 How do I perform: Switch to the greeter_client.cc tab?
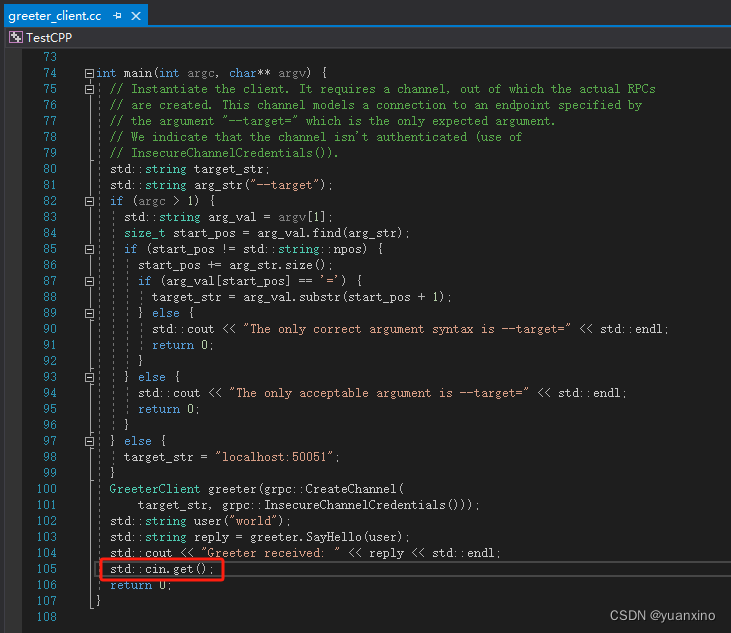pyautogui.click(x=54, y=16)
